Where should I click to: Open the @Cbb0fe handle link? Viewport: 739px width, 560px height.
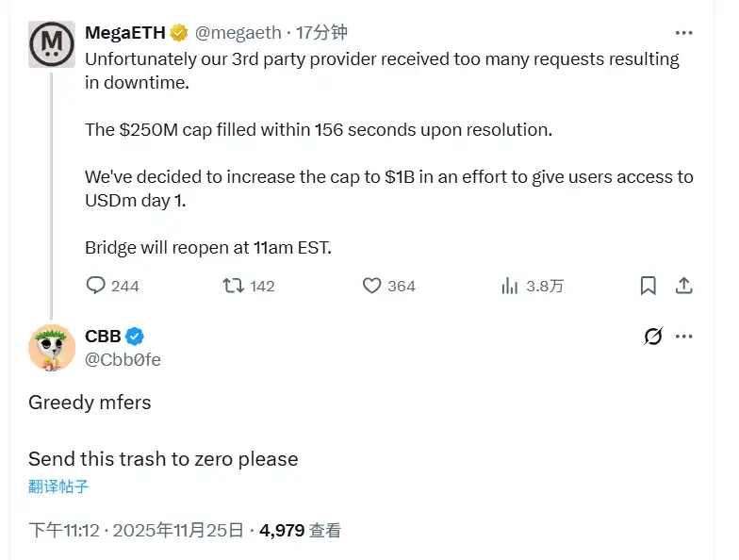[x=123, y=359]
